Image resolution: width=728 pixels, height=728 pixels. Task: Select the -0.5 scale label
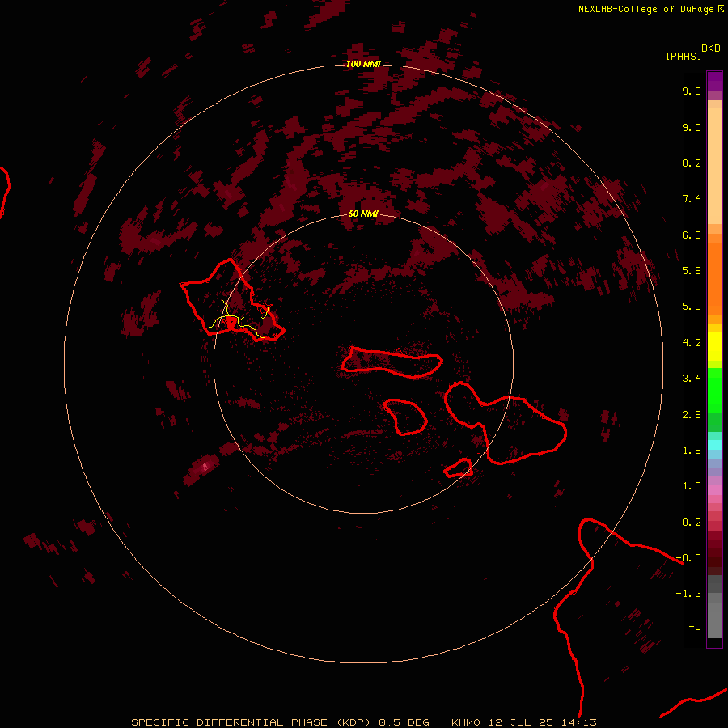[x=688, y=557]
